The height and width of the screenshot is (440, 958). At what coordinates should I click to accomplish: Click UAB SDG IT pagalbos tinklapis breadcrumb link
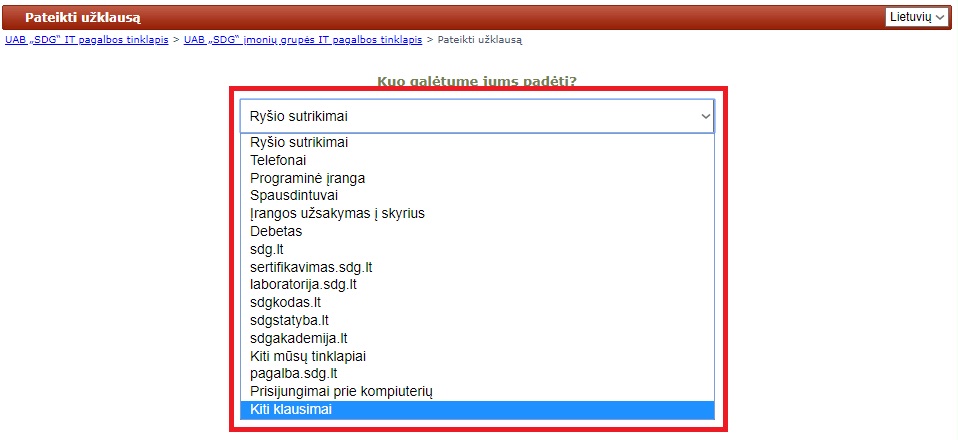tap(87, 40)
